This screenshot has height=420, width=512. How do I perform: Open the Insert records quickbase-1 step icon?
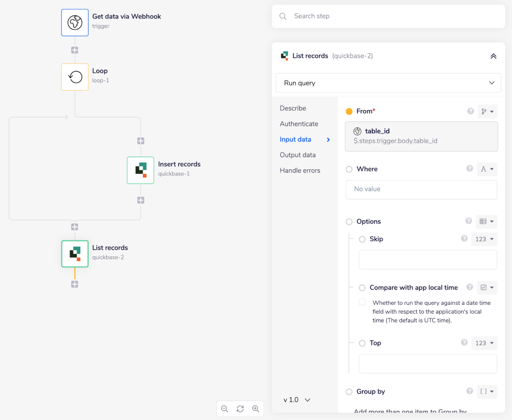140,170
